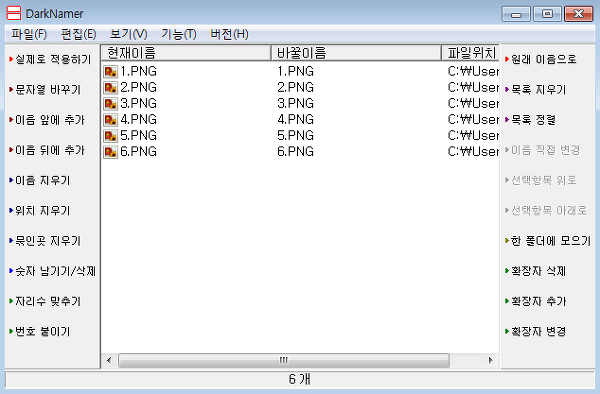Click new name cell 1.PNG

(295, 72)
